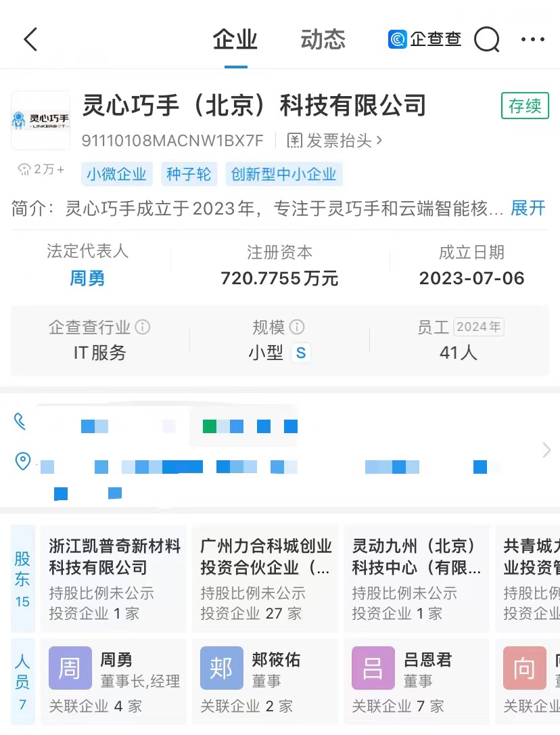Tap the 企查查 logo icon
Viewport: 560px width, 735px height.
[x=397, y=39]
